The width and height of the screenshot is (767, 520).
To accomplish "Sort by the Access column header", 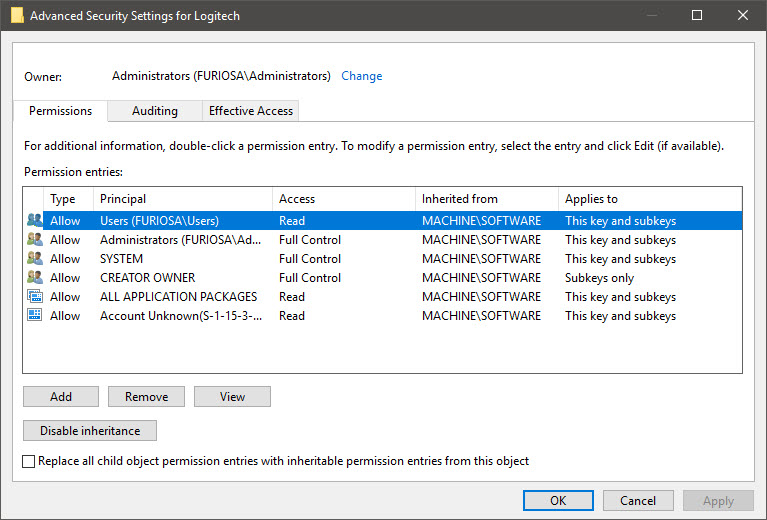I will pos(343,199).
